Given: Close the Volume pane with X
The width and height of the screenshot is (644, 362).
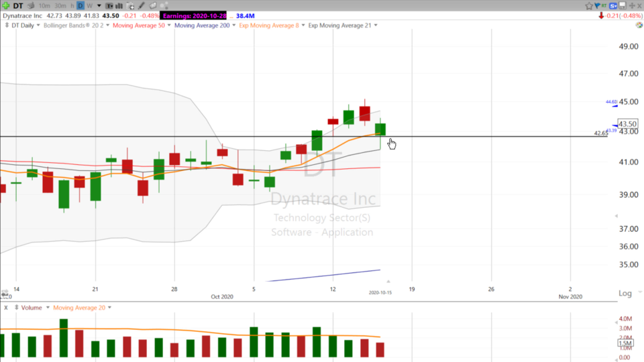Looking at the screenshot, I should pyautogui.click(x=6, y=308).
